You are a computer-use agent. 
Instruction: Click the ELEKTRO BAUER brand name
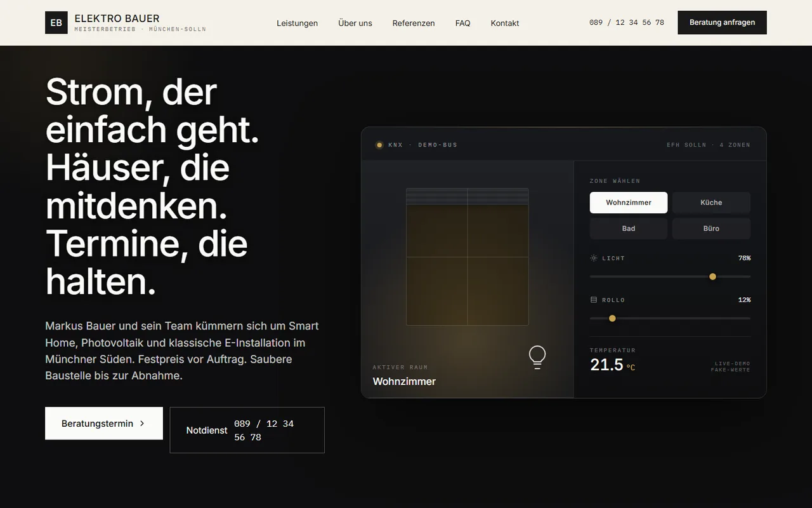point(117,18)
